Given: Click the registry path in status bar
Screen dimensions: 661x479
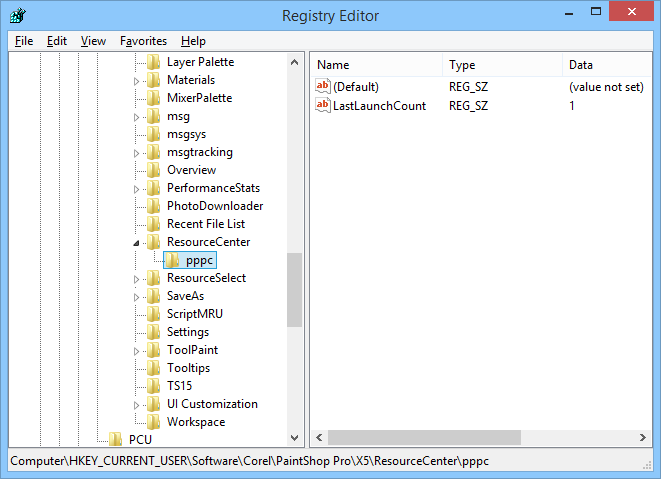Looking at the screenshot, I should point(250,461).
